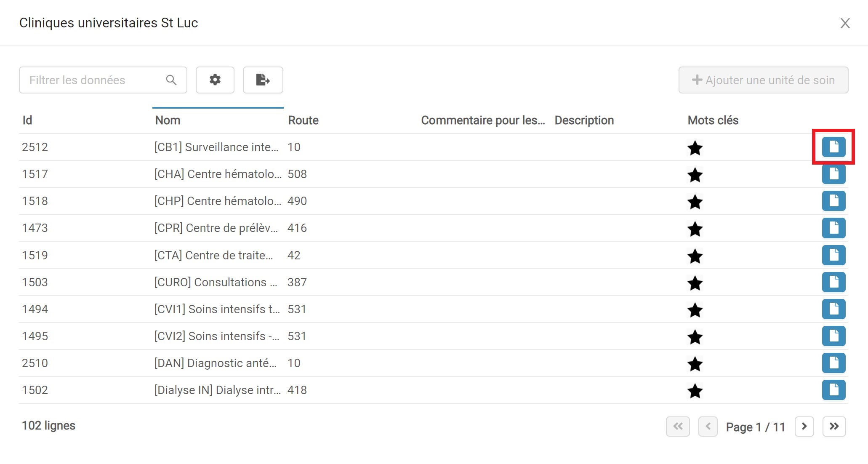Select the [CHP] Centre hématolo... name cell
The width and height of the screenshot is (868, 464).
tap(218, 201)
